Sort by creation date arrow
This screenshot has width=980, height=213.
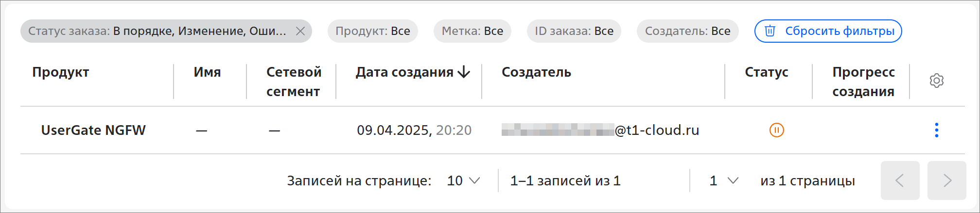(464, 72)
